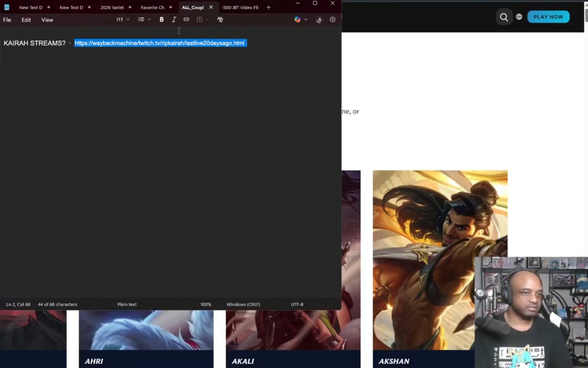Click the account icon beside settings
Screen dimensions: 588x368
[319, 20]
